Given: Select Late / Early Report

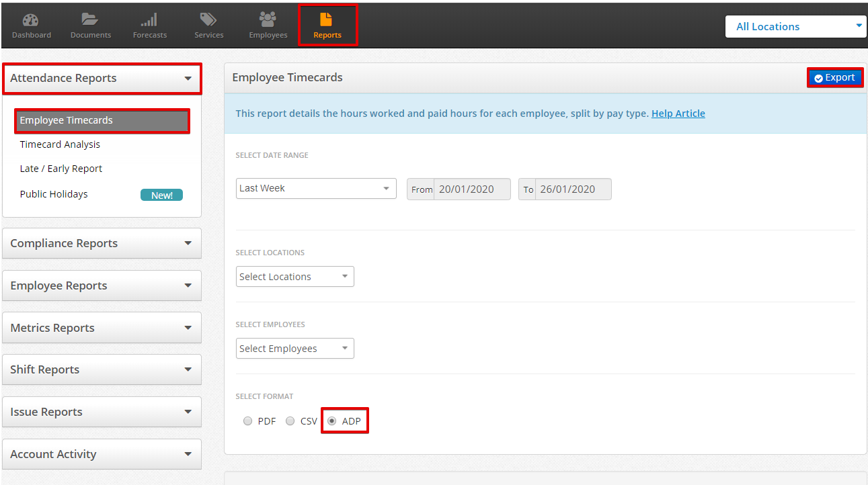Looking at the screenshot, I should pos(61,169).
